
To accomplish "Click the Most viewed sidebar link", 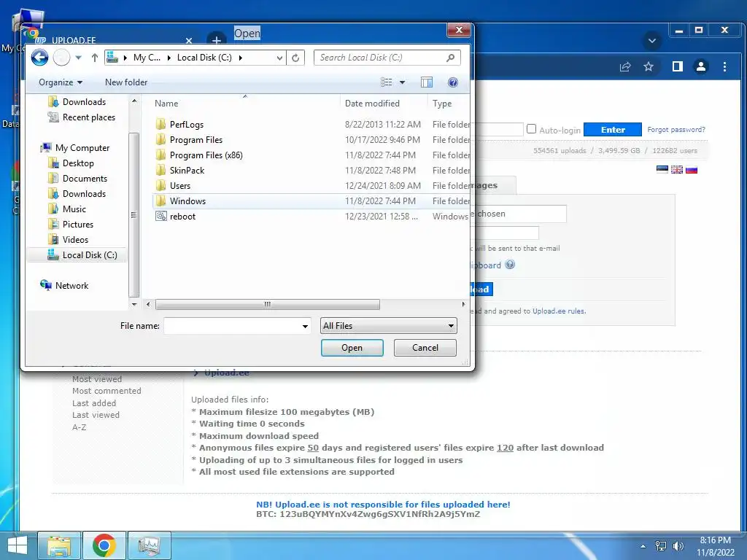I will [97, 379].
